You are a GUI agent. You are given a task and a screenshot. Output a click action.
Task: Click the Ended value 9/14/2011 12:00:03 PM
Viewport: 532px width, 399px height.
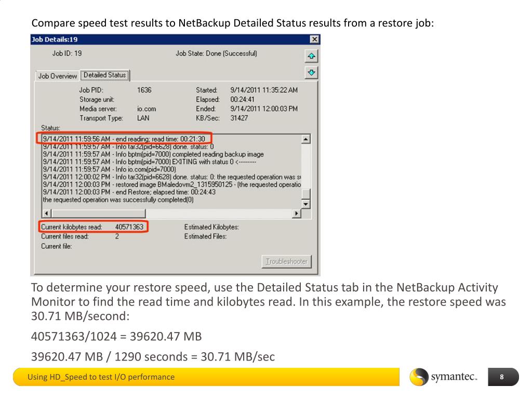(264, 109)
